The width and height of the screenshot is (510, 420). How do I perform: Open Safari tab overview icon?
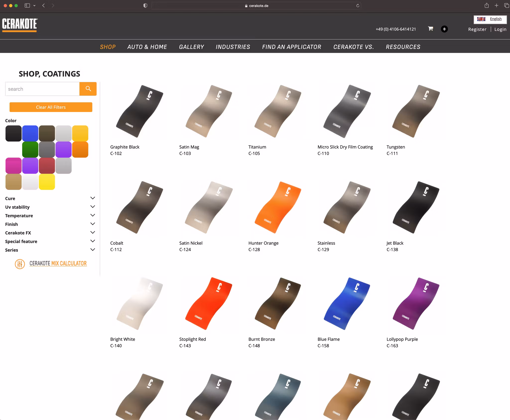coord(506,5)
